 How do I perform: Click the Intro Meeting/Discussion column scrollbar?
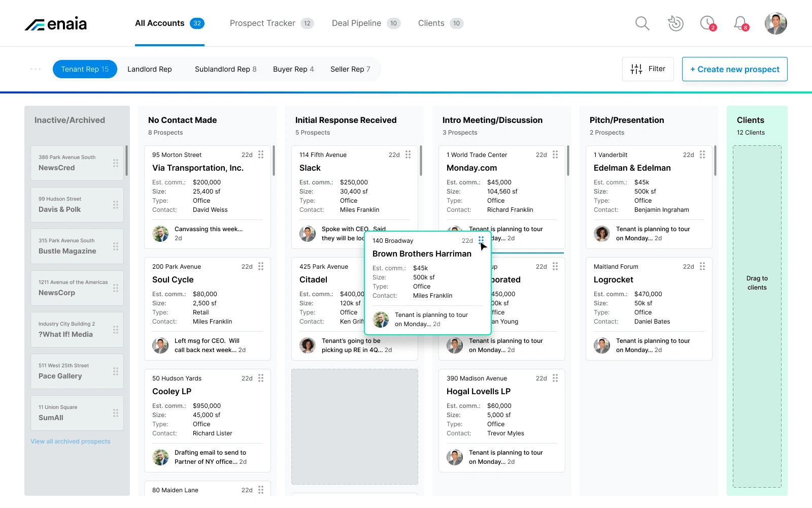(x=568, y=161)
